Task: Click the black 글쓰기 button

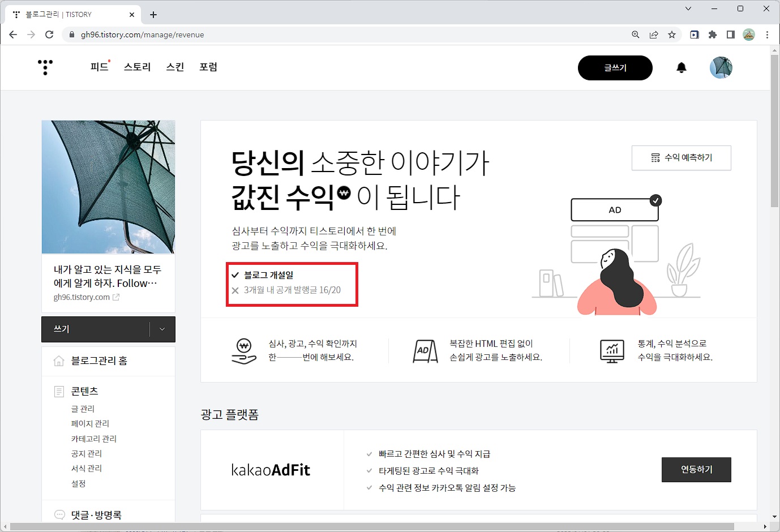Action: tap(615, 68)
